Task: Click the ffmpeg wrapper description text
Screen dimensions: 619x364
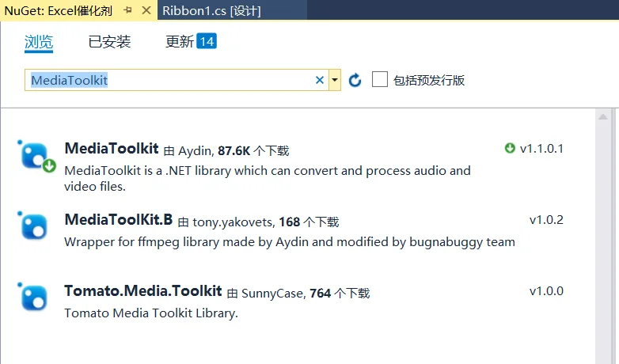Action: (290, 241)
